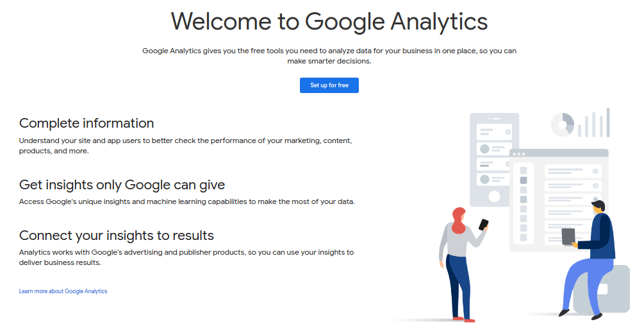The image size is (644, 333).
Task: Click Get insights only Google can give heading
Action: click(122, 185)
